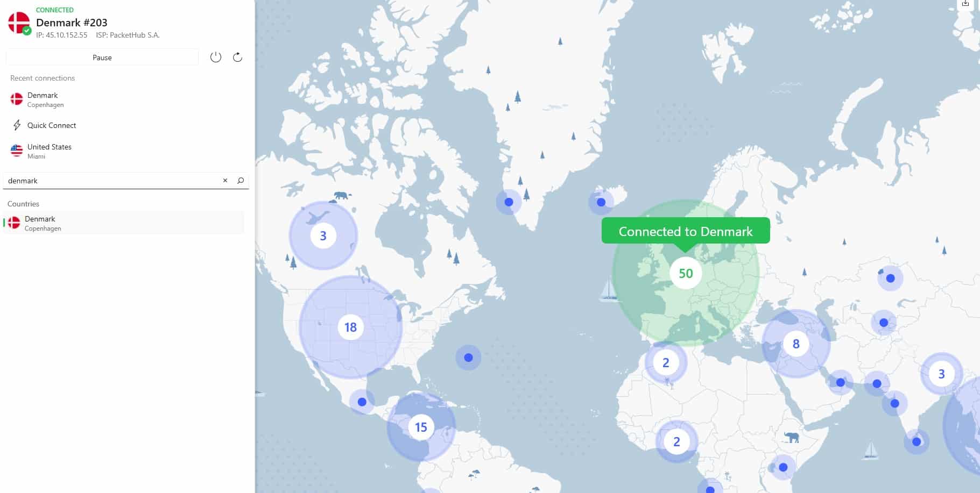Click the power disconnect icon
The width and height of the screenshot is (980, 493).
[x=216, y=57]
